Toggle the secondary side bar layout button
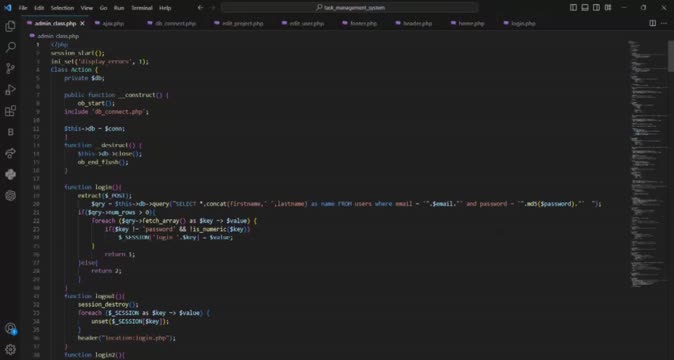 [x=597, y=7]
